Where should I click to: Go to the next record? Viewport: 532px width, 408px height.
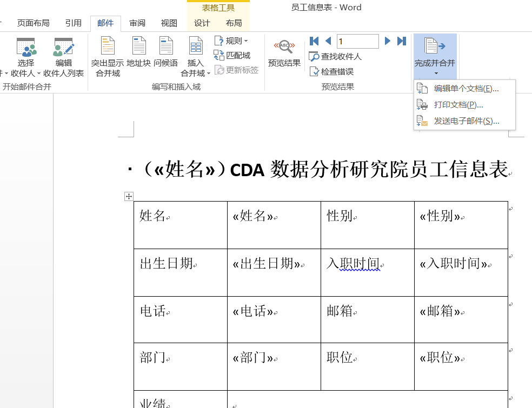click(x=387, y=41)
